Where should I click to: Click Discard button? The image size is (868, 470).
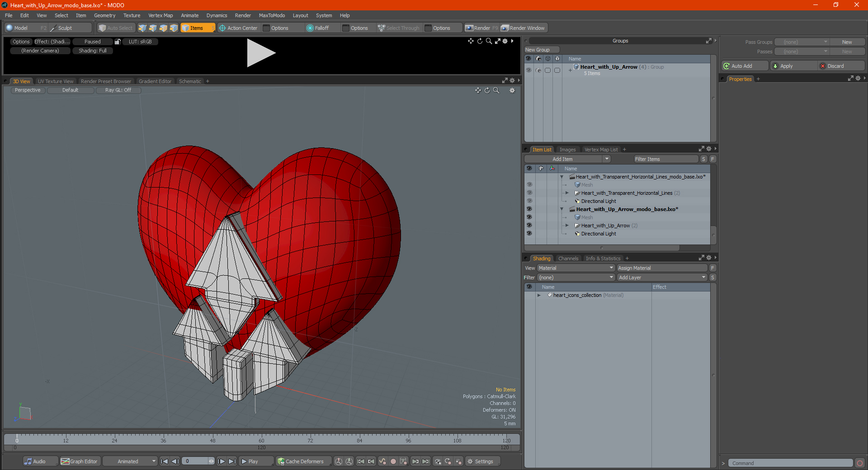841,66
